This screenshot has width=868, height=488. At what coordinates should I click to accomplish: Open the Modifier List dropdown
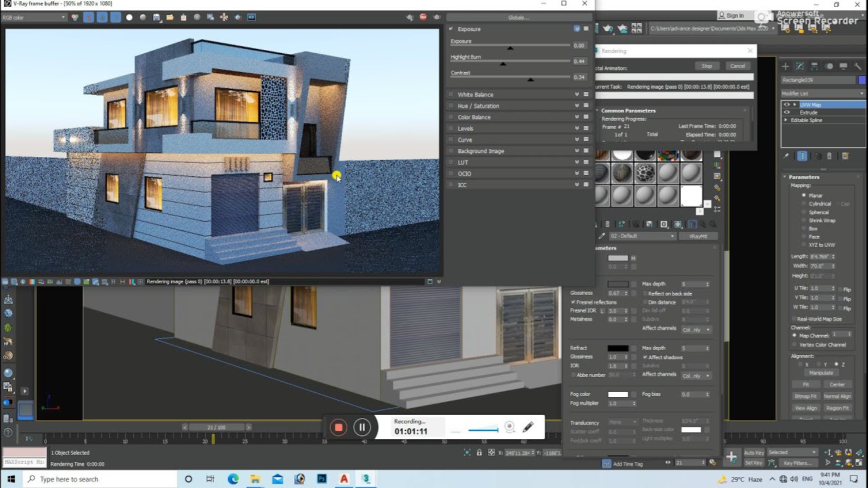(823, 94)
